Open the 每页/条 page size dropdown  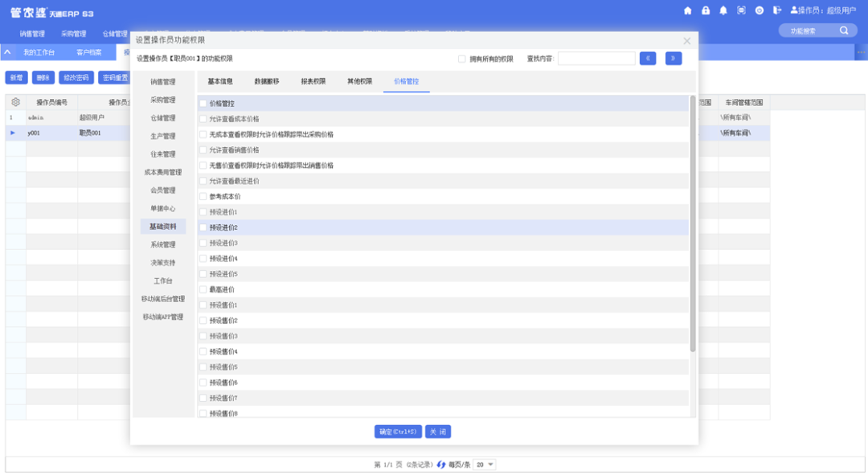485,465
